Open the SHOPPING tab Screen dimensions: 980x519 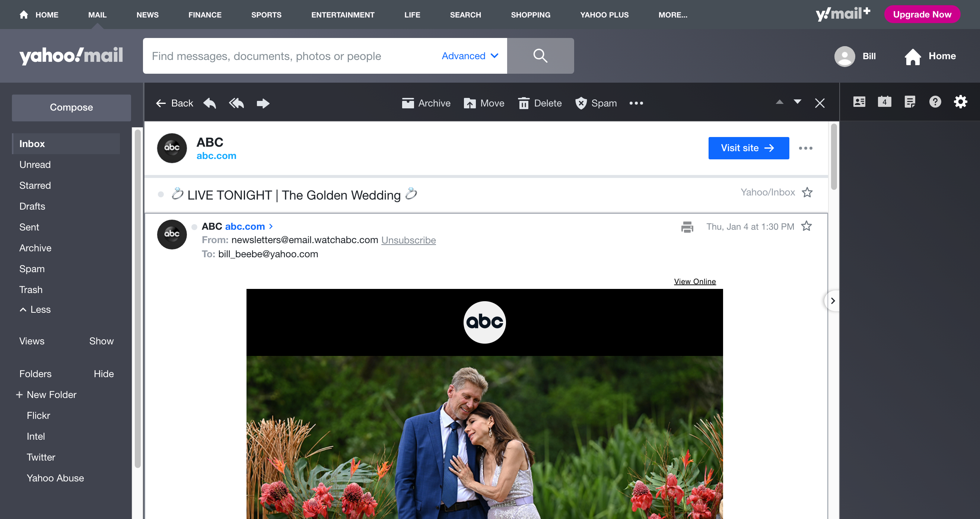[x=530, y=15]
